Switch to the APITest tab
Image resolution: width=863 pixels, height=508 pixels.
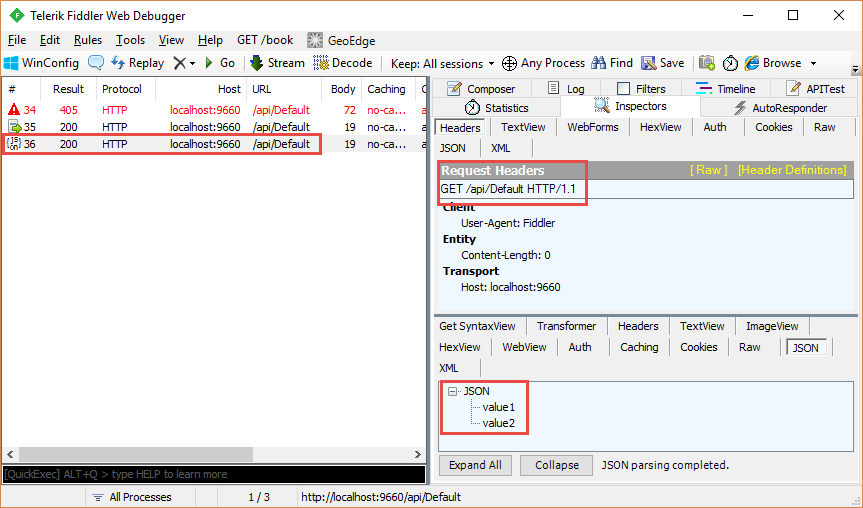pos(815,89)
